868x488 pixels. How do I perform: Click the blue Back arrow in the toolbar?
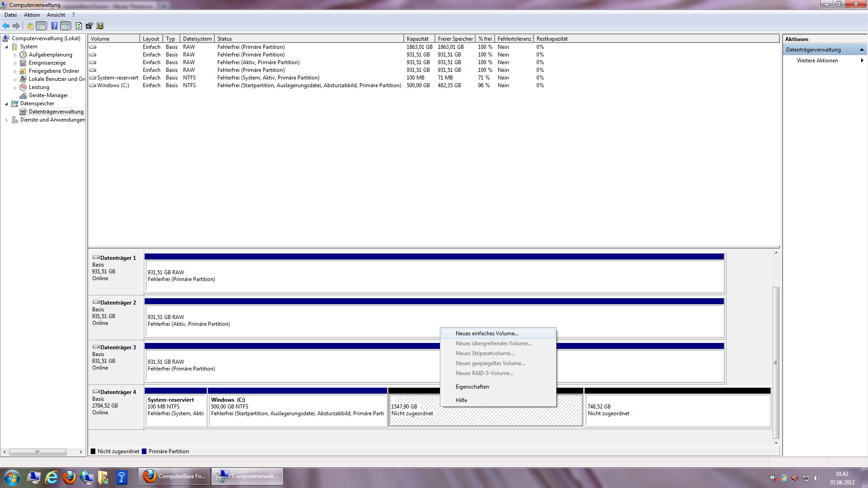(6, 26)
